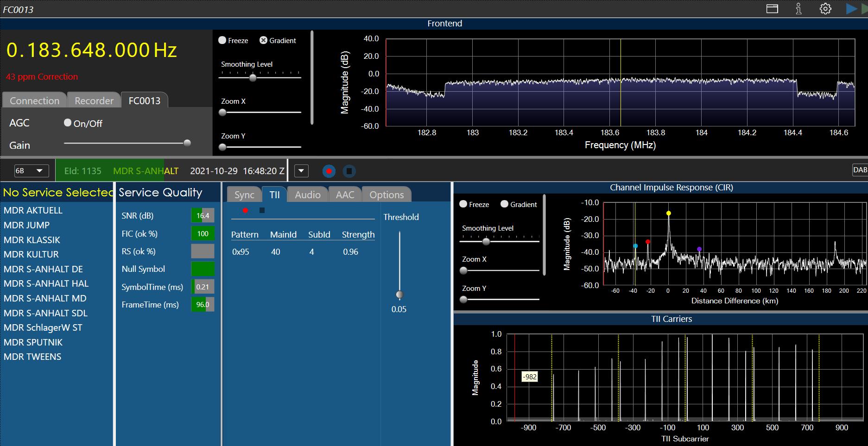This screenshot has height=446, width=868.
Task: Click the CIR controls vertical scrollbar
Action: tap(544, 235)
